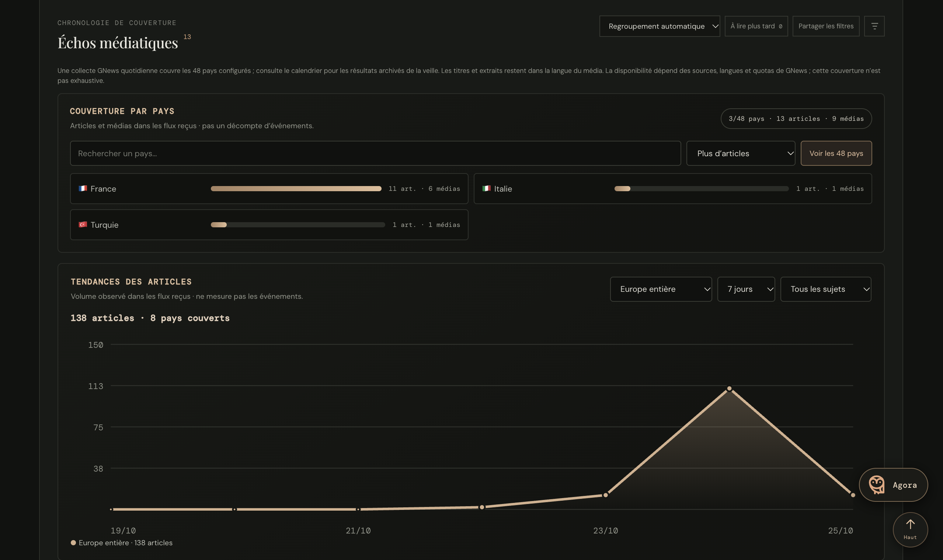Click the 150 y-axis label
Viewport: 943px width, 560px height.
[x=95, y=344]
